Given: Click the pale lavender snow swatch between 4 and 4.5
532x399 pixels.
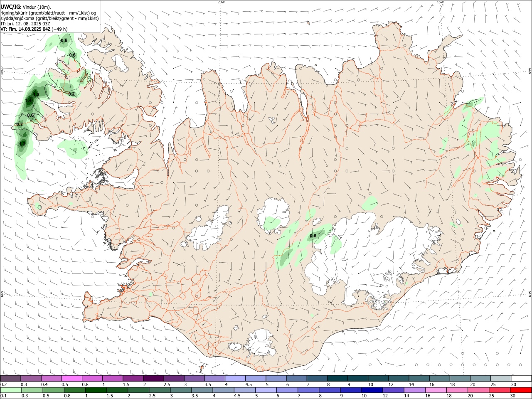Looking at the screenshot, I should pos(235,379).
